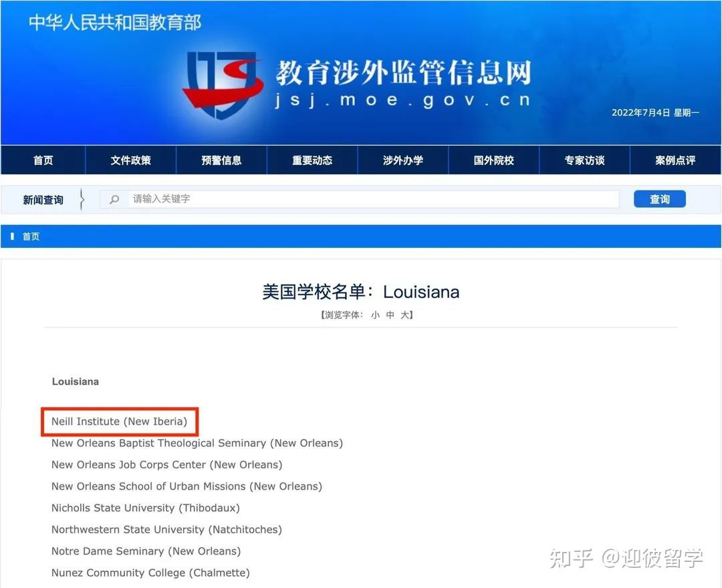722x588 pixels.
Task: Open the 预警信息 menu item
Action: [221, 160]
